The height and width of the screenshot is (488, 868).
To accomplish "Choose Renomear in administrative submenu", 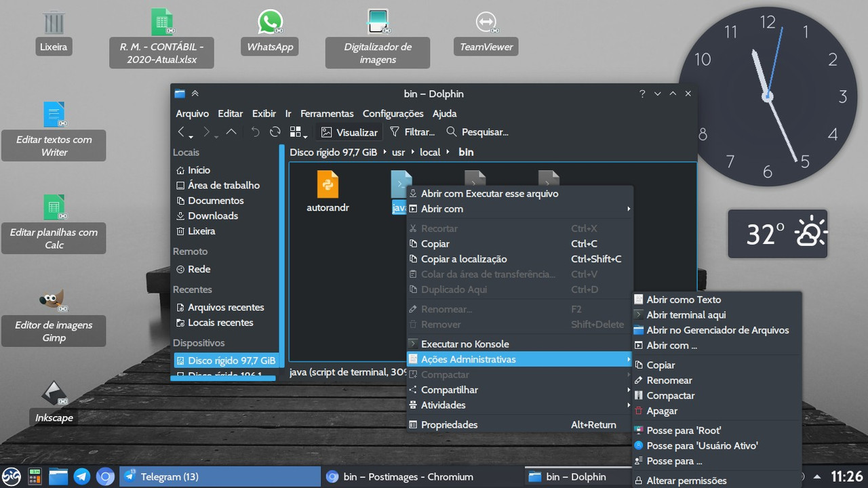I will tap(717, 380).
